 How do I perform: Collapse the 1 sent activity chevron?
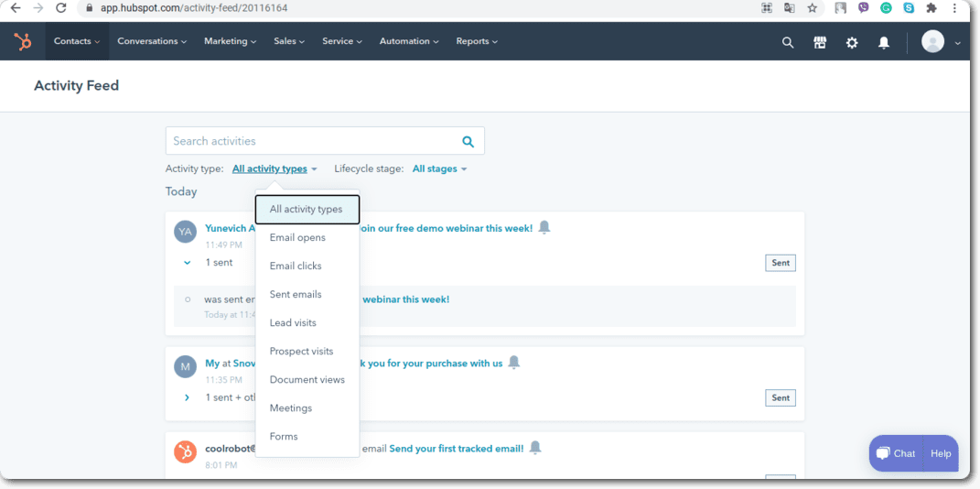[x=187, y=263]
